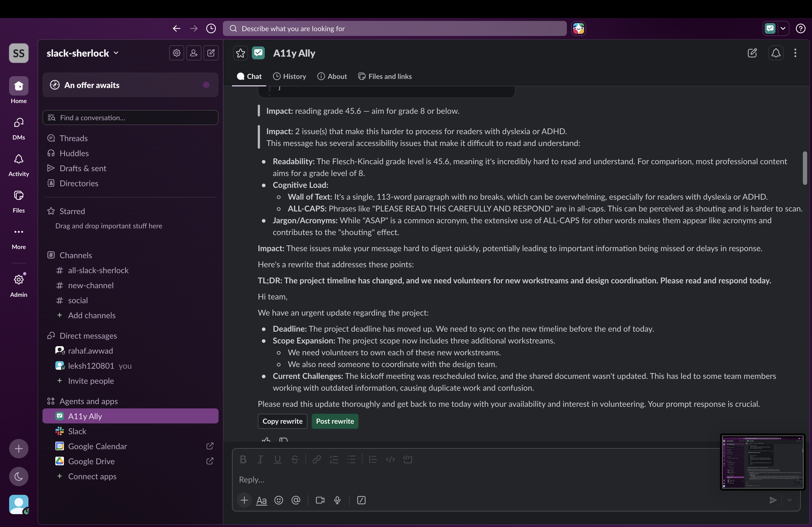Open Huddles in the sidebar
The width and height of the screenshot is (812, 527).
pyautogui.click(x=130, y=153)
